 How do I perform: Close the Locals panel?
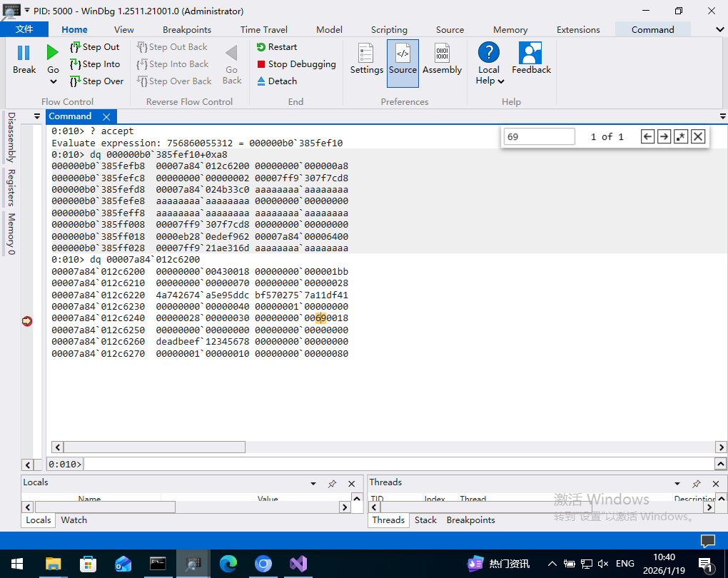[351, 484]
